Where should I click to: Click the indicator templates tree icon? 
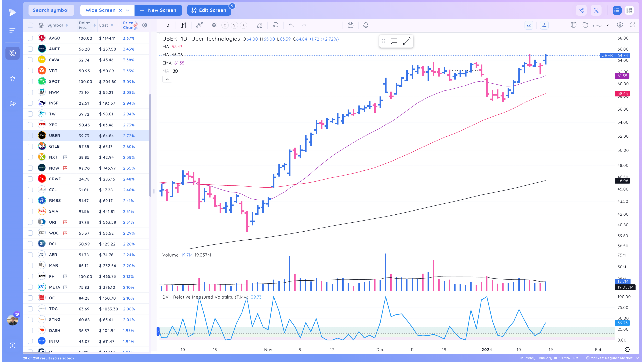544,25
